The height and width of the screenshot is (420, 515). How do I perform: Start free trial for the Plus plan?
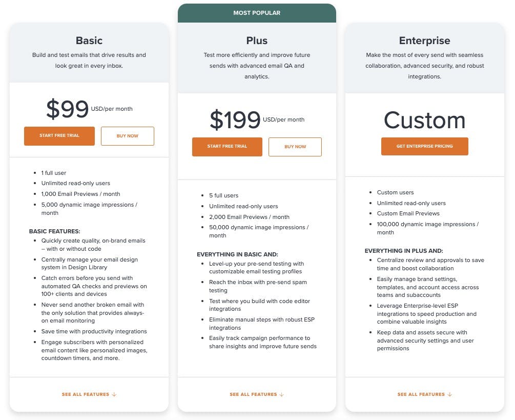[x=227, y=147]
